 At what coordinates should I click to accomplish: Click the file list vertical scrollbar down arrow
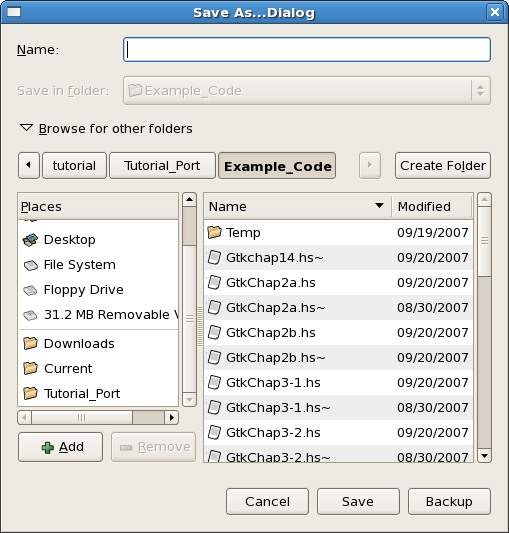(485, 455)
